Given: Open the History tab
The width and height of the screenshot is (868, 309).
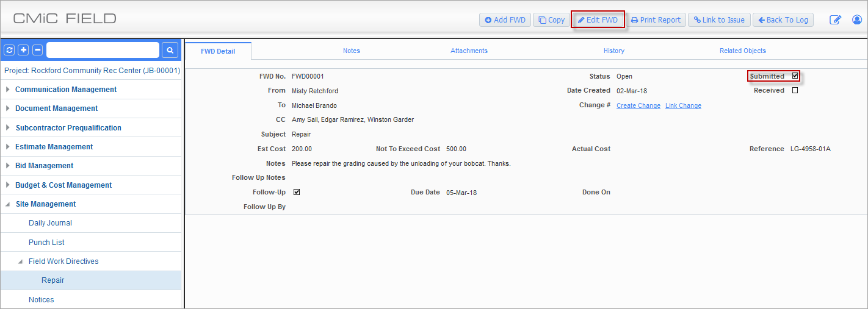Looking at the screenshot, I should click(613, 51).
